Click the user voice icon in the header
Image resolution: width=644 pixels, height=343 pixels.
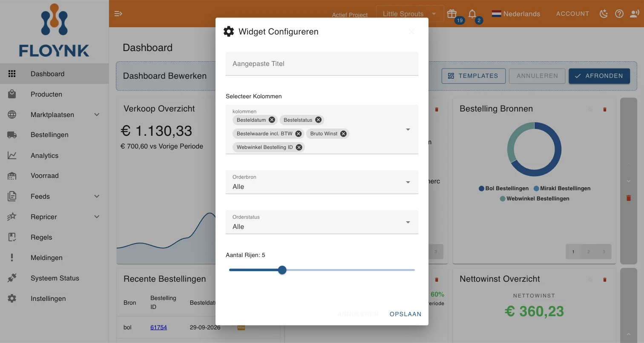pos(635,14)
